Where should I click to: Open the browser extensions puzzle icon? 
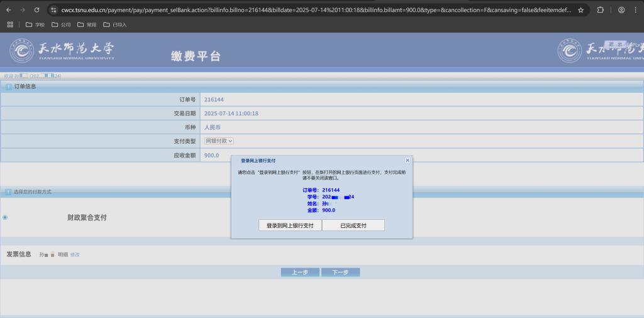[x=600, y=10]
